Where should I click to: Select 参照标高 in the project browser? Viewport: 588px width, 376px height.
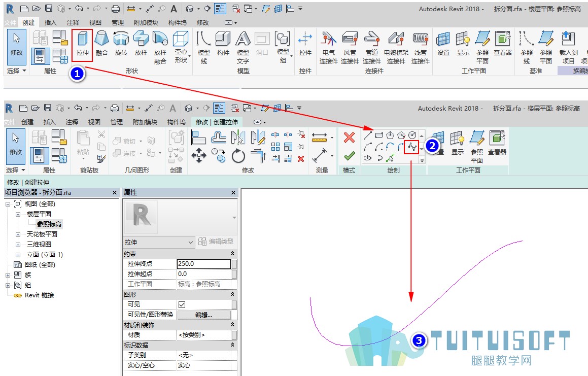point(49,224)
